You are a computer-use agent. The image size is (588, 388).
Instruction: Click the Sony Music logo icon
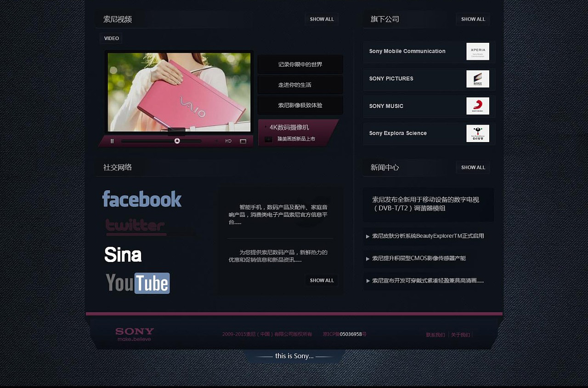pyautogui.click(x=478, y=106)
